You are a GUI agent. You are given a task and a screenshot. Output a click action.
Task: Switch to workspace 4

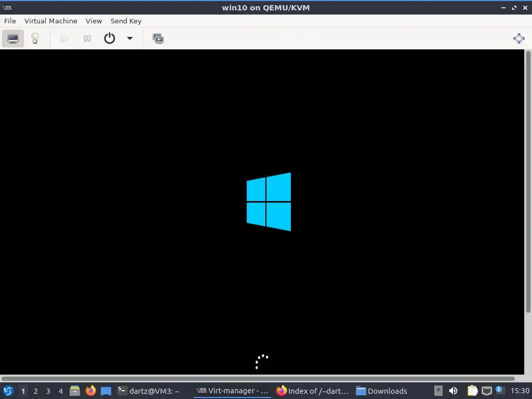[x=61, y=391]
